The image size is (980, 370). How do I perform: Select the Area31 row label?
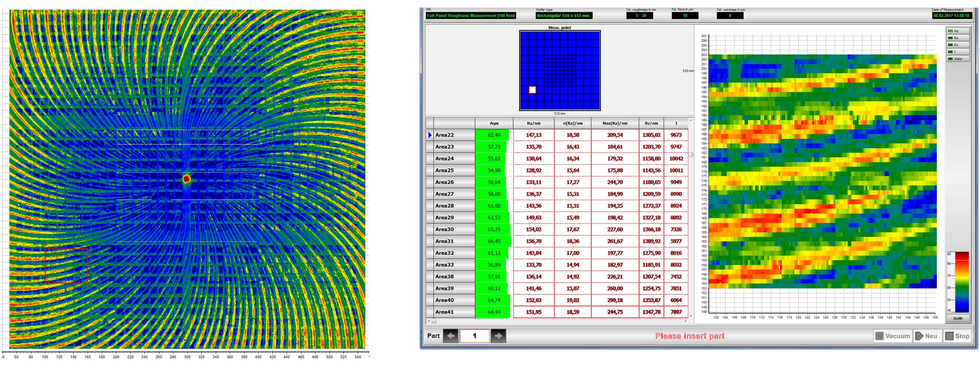(x=454, y=241)
